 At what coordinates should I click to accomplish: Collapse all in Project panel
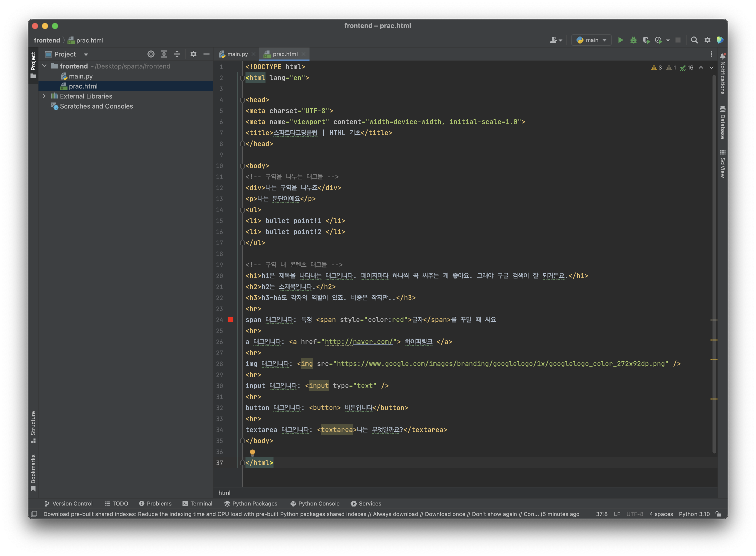point(177,54)
